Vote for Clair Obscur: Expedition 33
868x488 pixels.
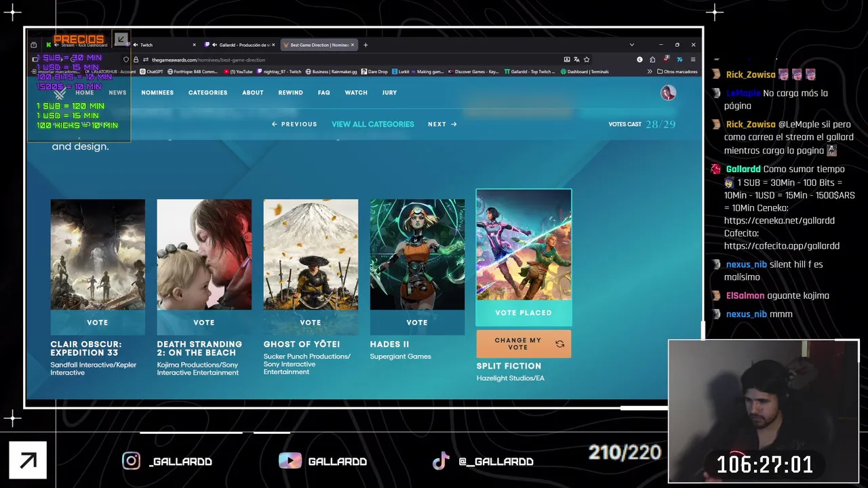coord(98,323)
